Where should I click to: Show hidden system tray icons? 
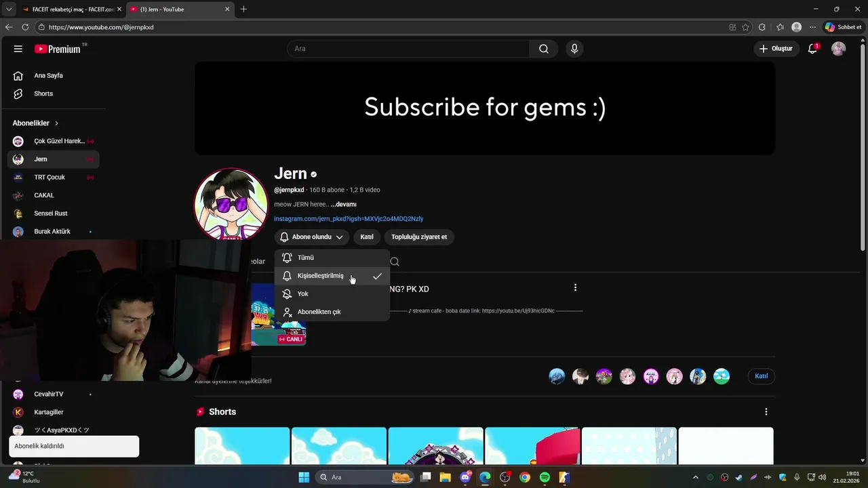point(695,477)
